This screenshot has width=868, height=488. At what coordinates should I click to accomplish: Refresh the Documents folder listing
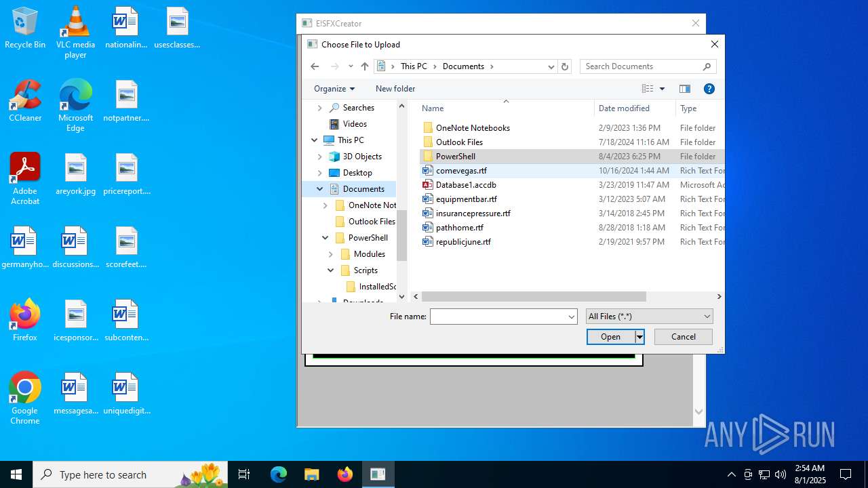click(x=565, y=66)
